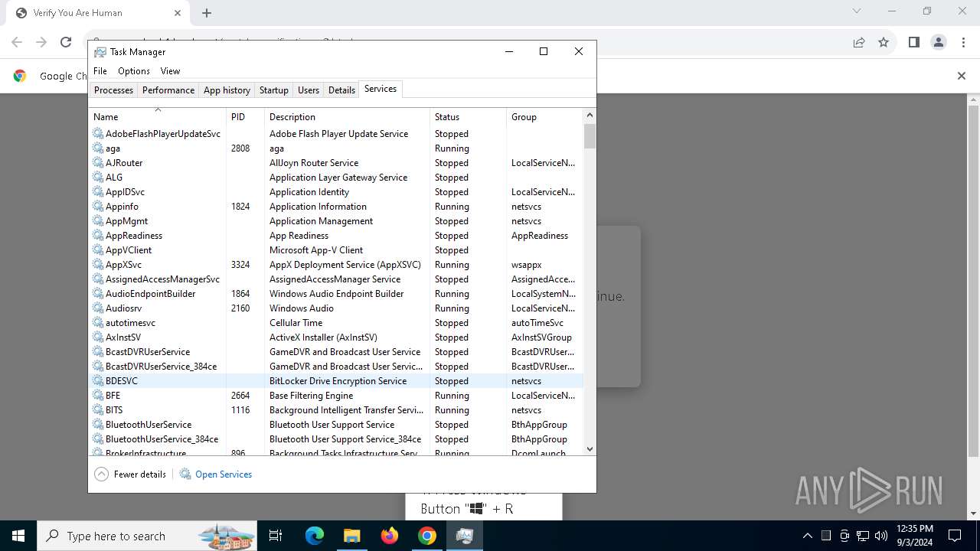The width and height of the screenshot is (980, 551).
Task: Switch to the Users tab
Action: pos(309,90)
